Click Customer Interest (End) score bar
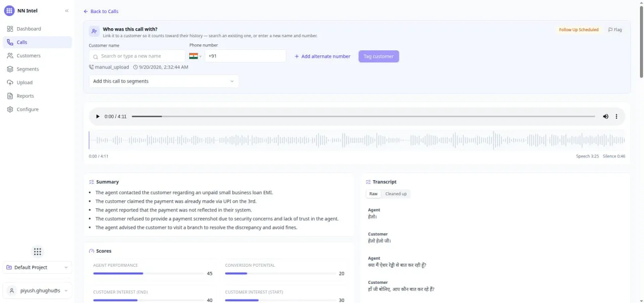644x303 pixels. point(149,300)
